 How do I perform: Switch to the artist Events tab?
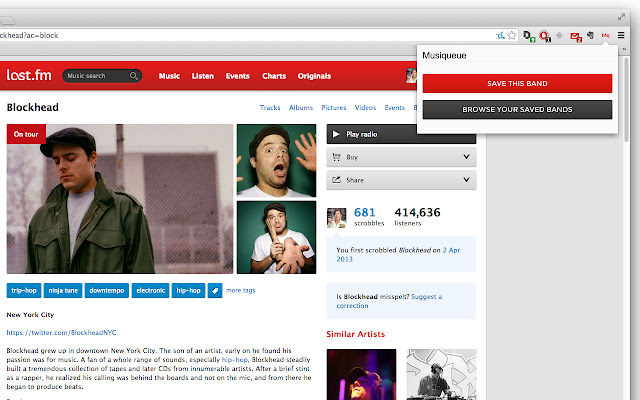[x=395, y=108]
